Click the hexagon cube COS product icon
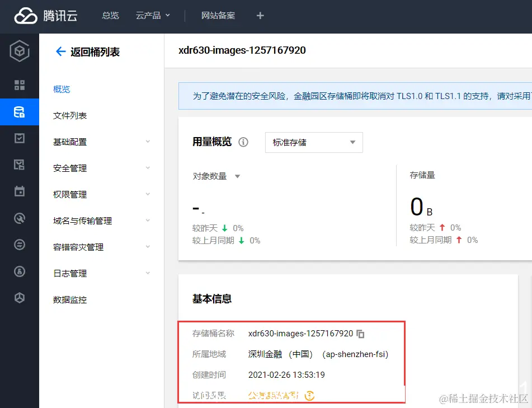The height and width of the screenshot is (408, 532). 20,51
